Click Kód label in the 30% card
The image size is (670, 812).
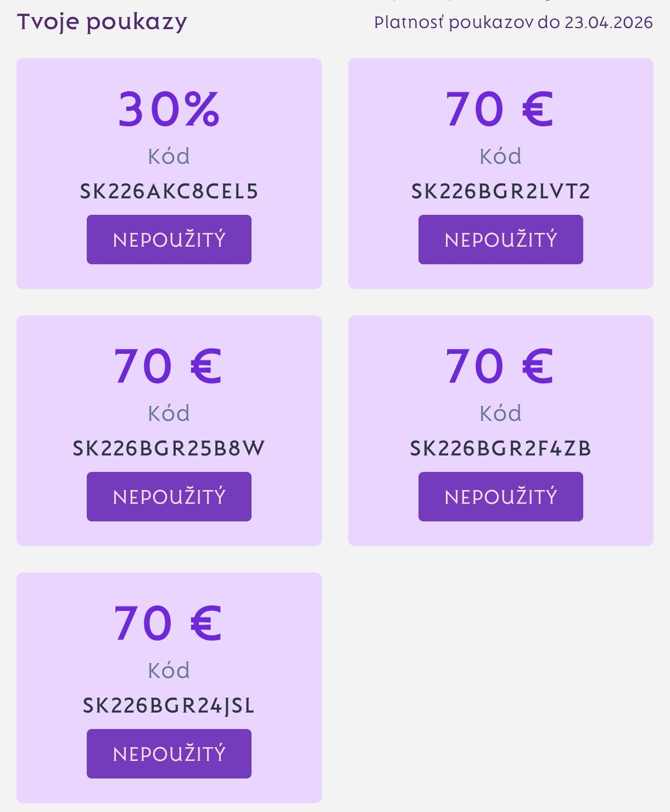tap(169, 157)
